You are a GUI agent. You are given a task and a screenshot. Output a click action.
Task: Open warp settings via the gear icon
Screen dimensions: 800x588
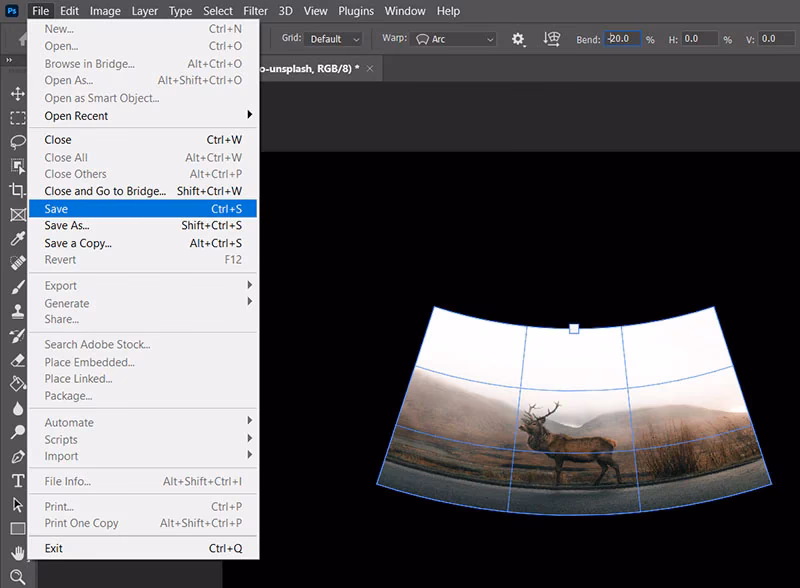(x=517, y=39)
